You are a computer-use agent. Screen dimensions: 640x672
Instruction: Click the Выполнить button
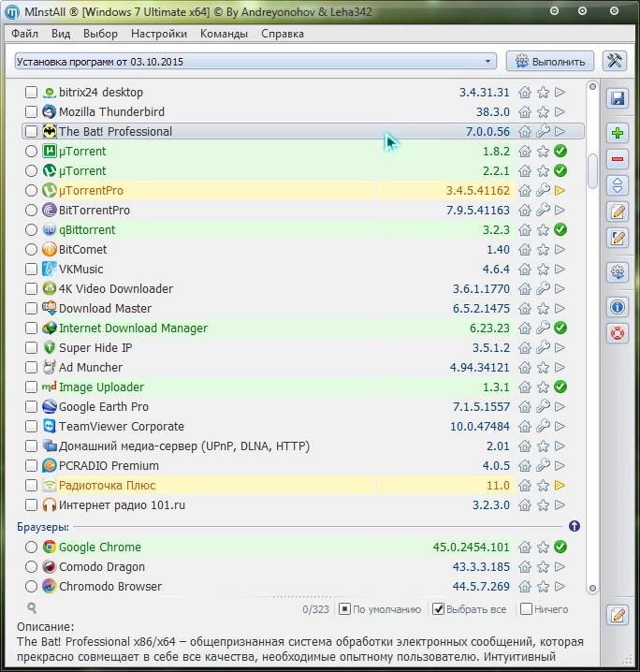550,61
